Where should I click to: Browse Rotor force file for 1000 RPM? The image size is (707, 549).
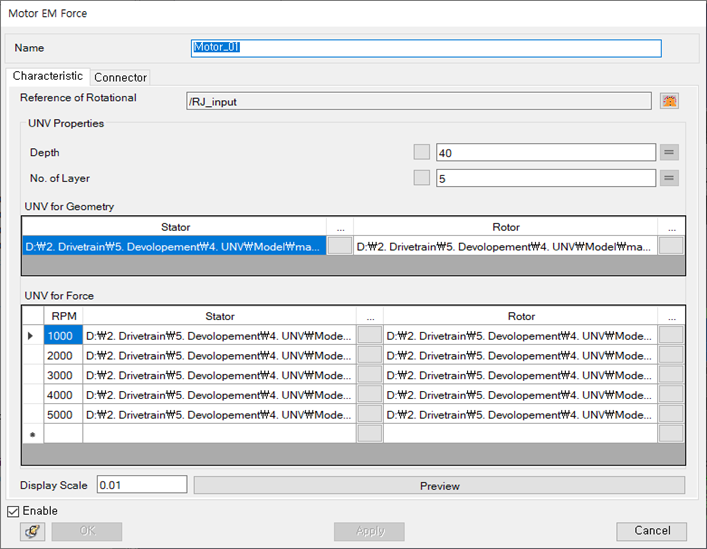point(671,335)
